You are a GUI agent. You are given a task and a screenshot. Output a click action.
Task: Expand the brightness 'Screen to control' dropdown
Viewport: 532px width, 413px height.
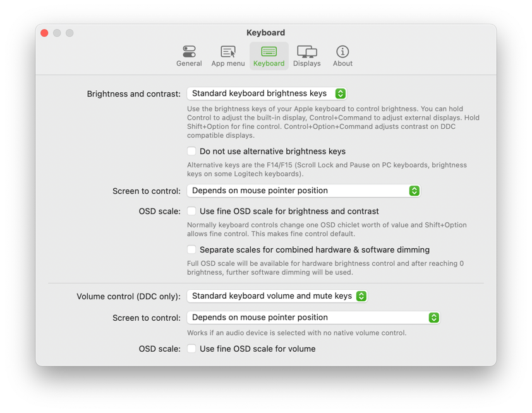303,191
